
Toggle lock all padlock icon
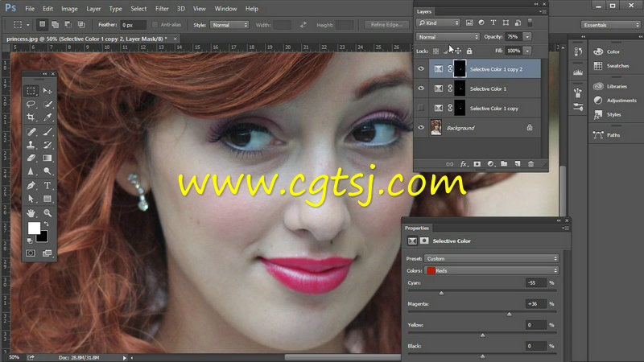pos(469,51)
